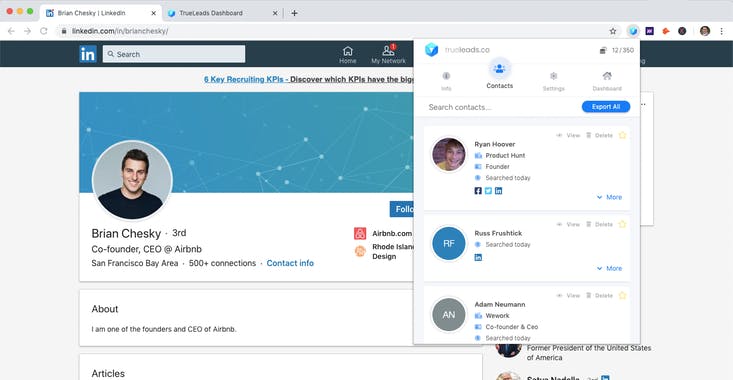View Ryan Hoover contact
The image size is (733, 380).
[568, 136]
